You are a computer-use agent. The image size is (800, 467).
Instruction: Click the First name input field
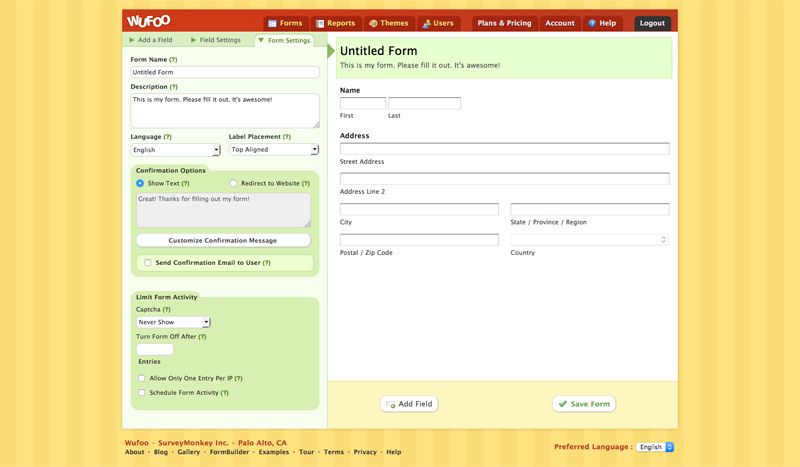point(363,104)
